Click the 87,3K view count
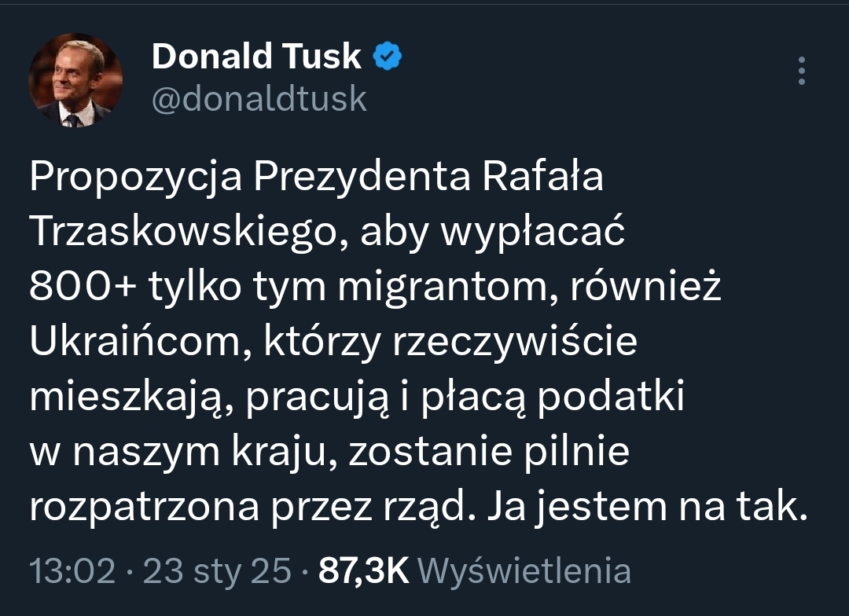Screen dimensions: 849x616 click(363, 571)
